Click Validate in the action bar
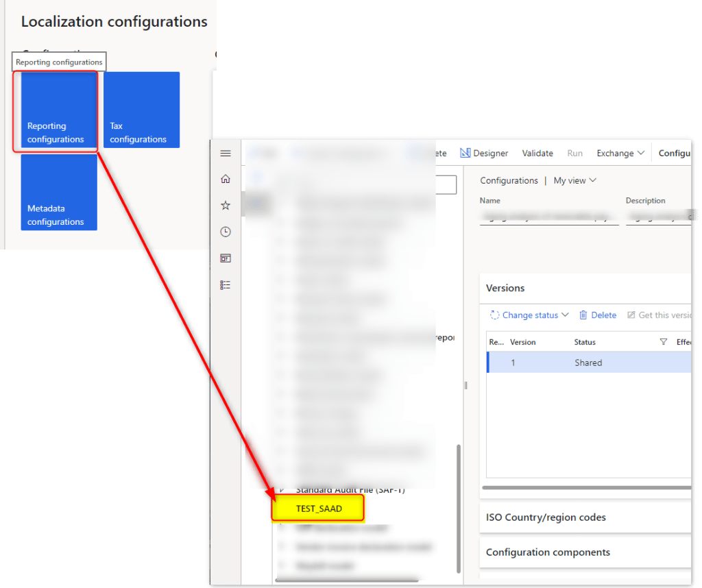Image resolution: width=702 pixels, height=588 pixels. (x=537, y=154)
